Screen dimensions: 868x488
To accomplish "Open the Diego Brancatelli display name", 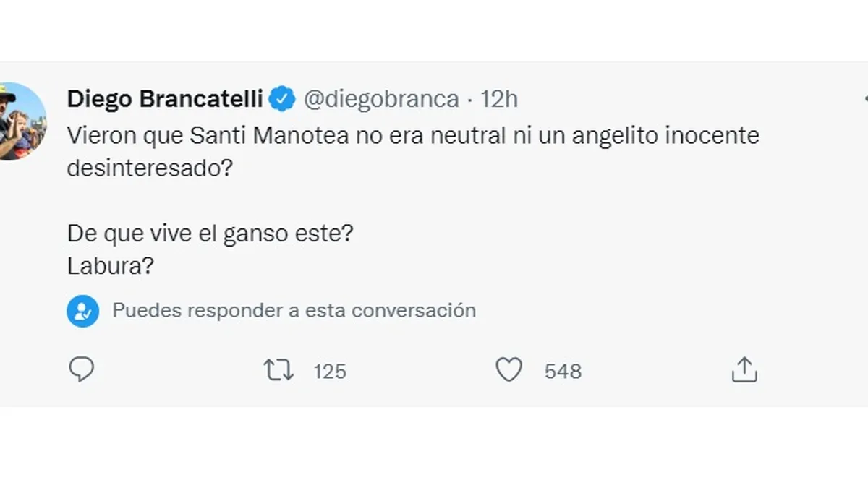I will [164, 98].
